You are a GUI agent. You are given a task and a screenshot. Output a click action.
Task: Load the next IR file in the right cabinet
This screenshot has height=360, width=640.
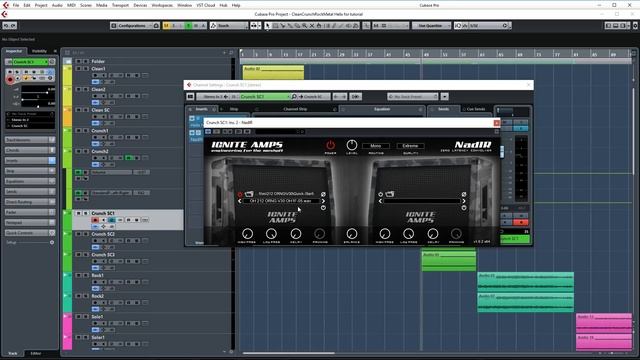(464, 201)
